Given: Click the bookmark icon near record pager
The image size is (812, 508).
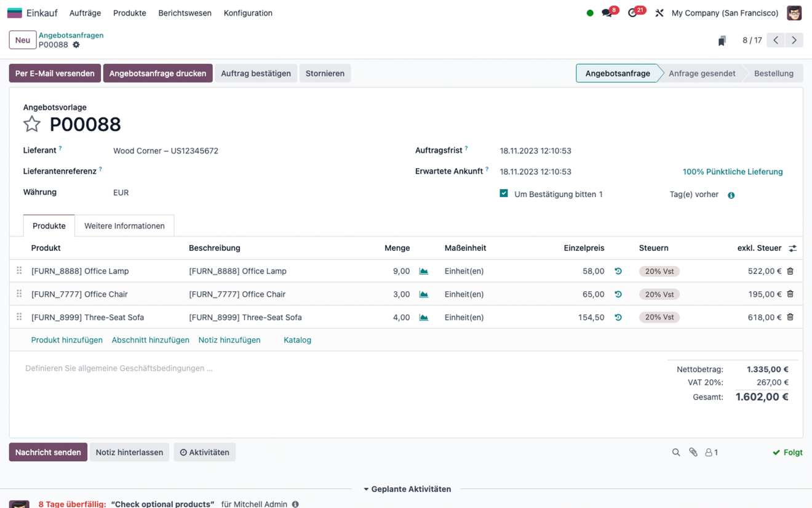Looking at the screenshot, I should 722,41.
